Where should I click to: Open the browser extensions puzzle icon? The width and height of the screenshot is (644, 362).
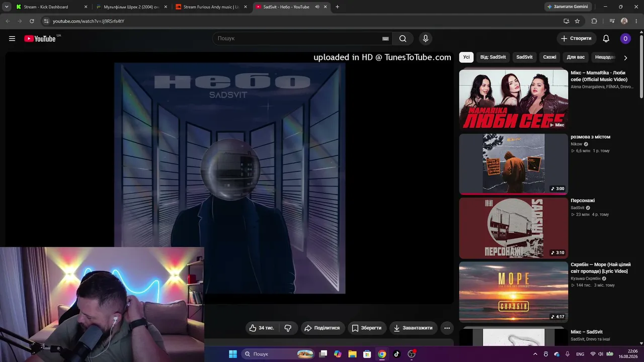pos(594,21)
